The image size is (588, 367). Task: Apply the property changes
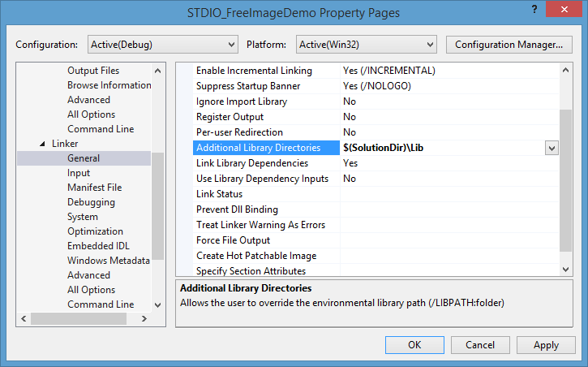546,345
